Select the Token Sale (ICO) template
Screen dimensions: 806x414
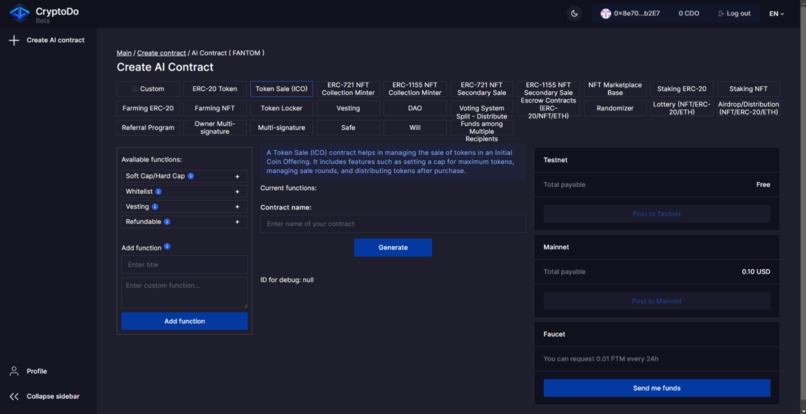click(282, 89)
